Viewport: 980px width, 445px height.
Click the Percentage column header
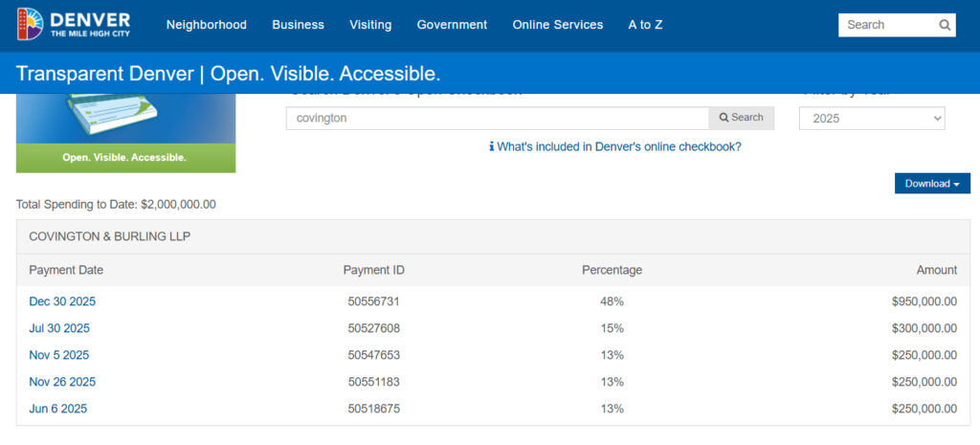[x=612, y=270]
